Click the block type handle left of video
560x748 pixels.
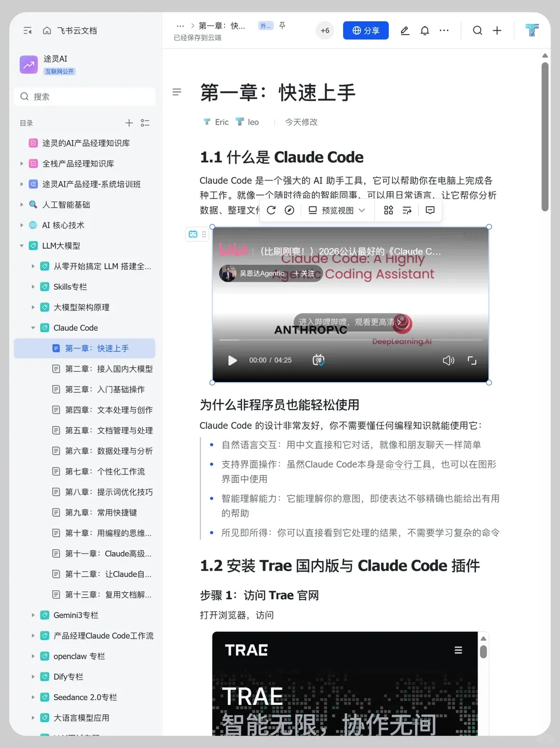197,234
